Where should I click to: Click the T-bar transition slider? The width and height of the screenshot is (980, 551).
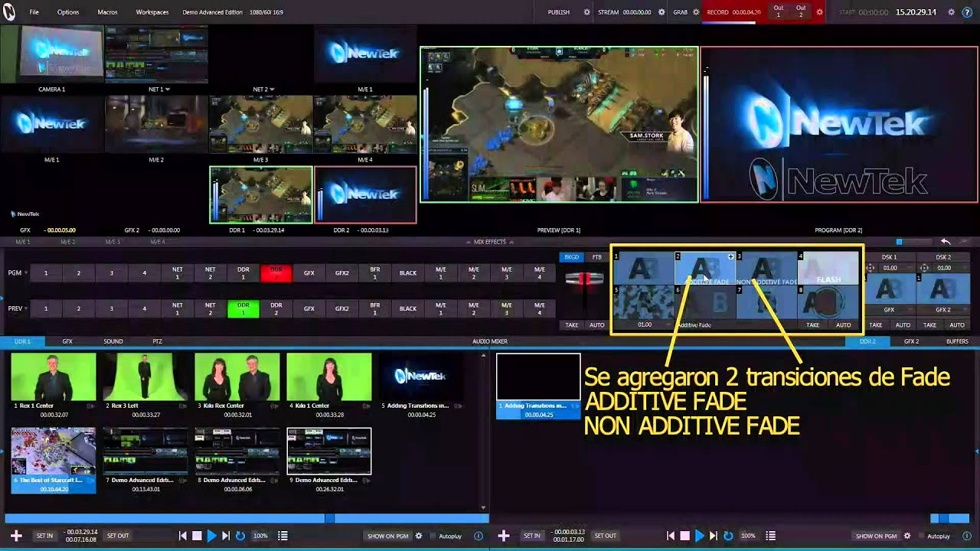tap(585, 279)
